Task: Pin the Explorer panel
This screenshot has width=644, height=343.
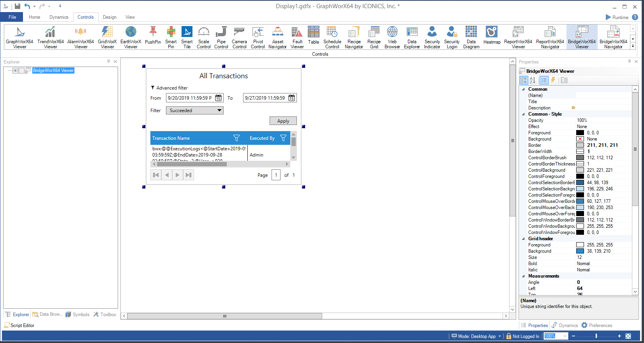Action: pyautogui.click(x=108, y=62)
